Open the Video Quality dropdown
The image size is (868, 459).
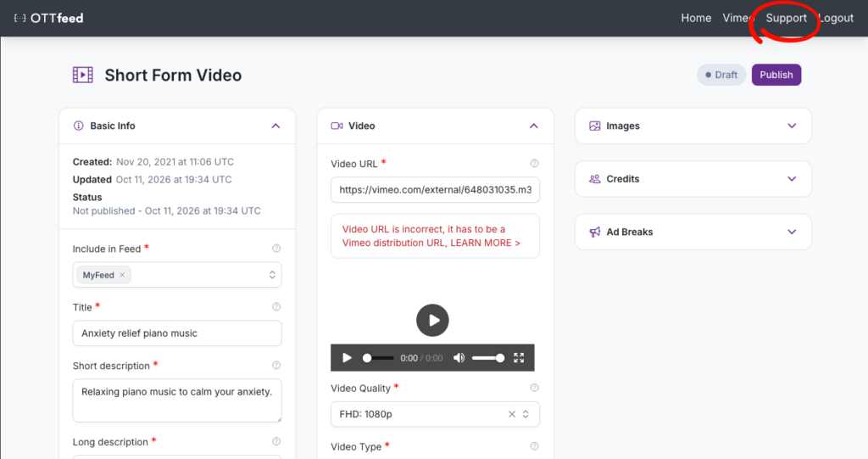(526, 414)
